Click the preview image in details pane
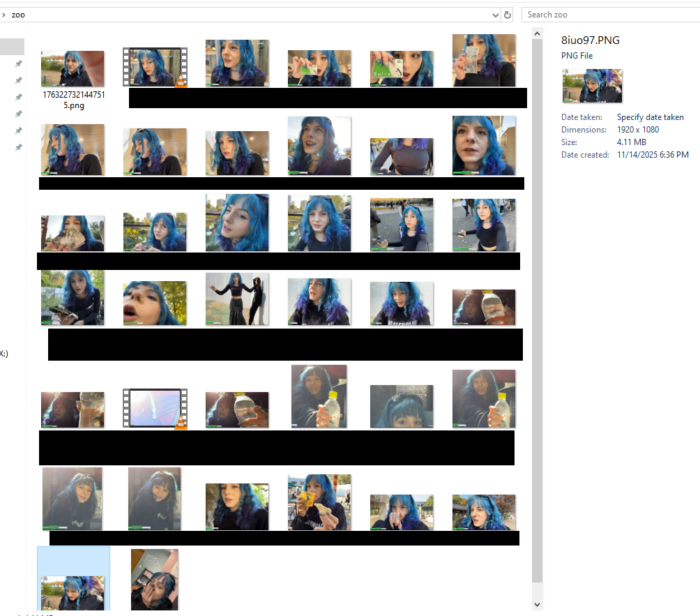700x616 pixels. [x=592, y=86]
